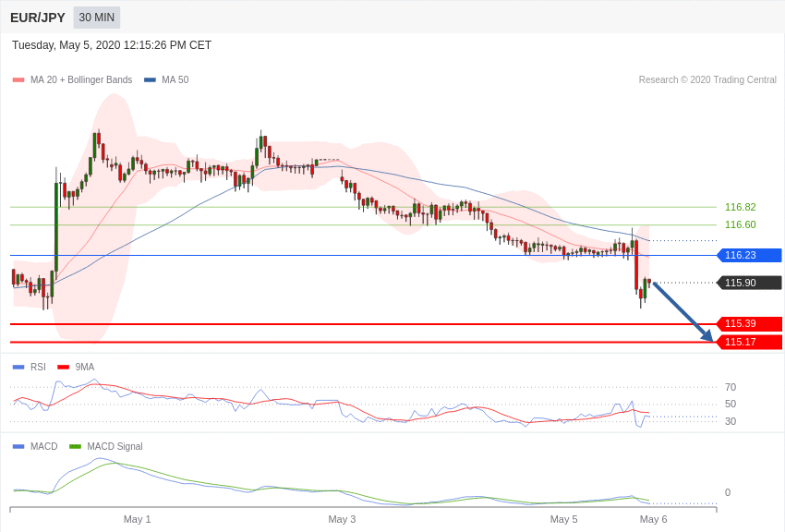This screenshot has width=785, height=532.
Task: Click the blue 116.23 pivot price tag
Action: tap(750, 255)
